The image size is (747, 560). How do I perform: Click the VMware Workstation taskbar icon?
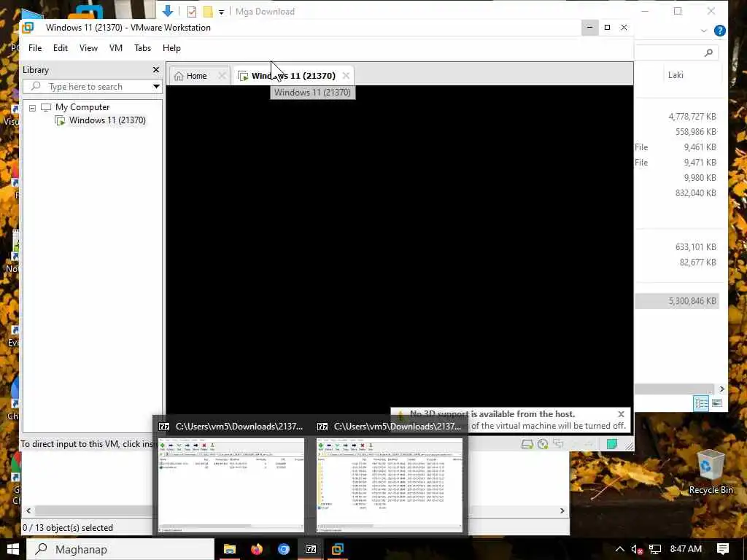(x=338, y=549)
